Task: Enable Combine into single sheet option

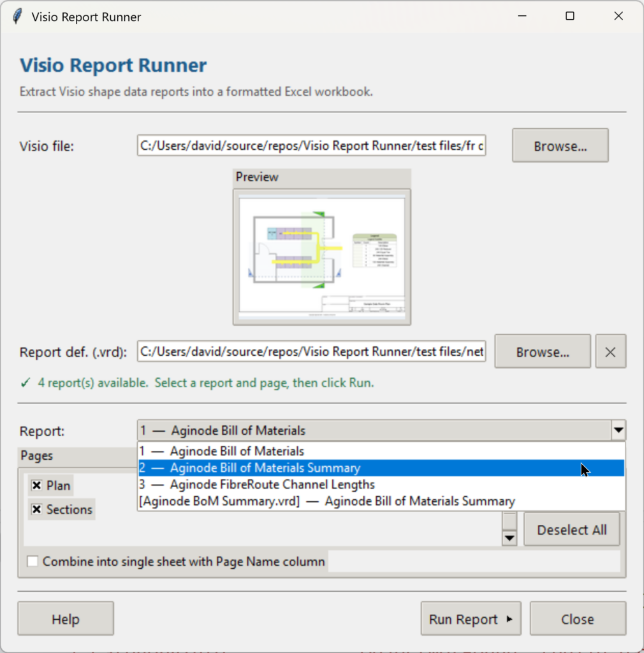Action: click(x=33, y=561)
